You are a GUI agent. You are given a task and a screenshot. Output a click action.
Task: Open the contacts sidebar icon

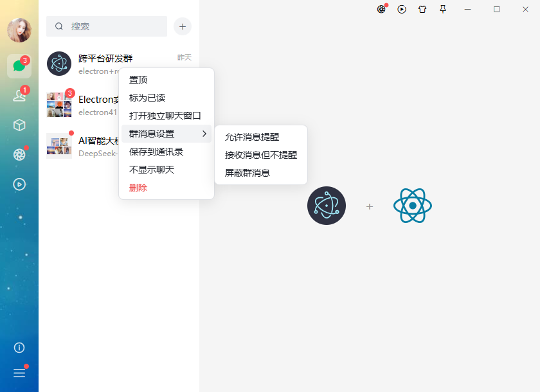(19, 95)
